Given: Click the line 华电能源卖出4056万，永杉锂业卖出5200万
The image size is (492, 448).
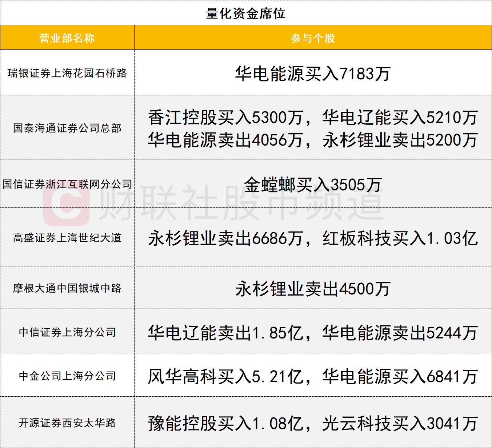Looking at the screenshot, I should 313,140.
